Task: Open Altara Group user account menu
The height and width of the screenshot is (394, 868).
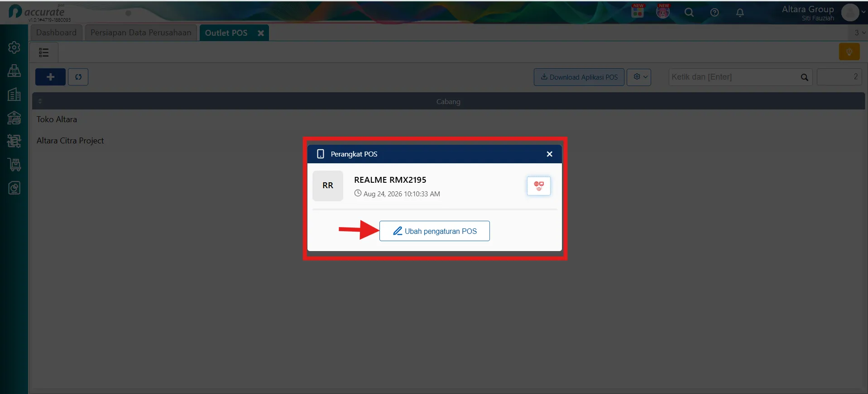Action: pyautogui.click(x=807, y=13)
